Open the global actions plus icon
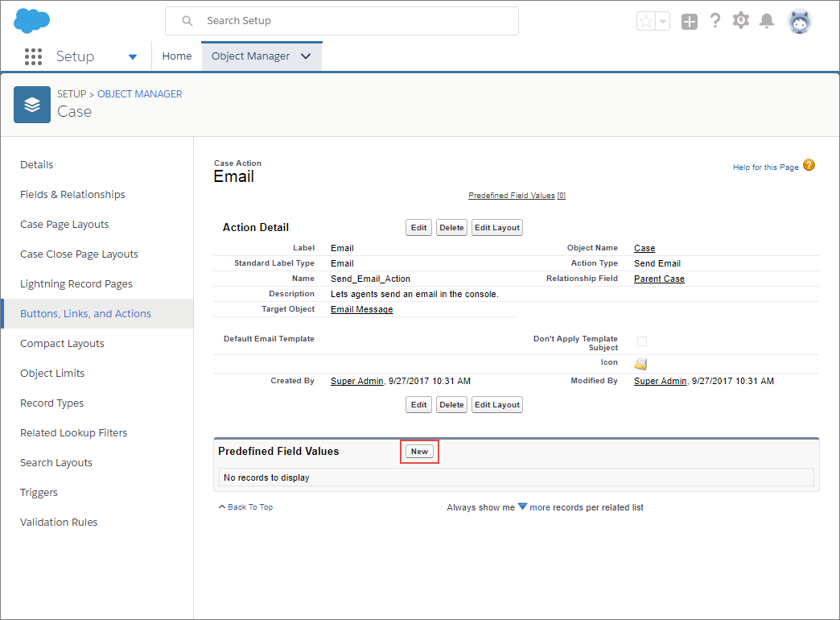 click(690, 22)
